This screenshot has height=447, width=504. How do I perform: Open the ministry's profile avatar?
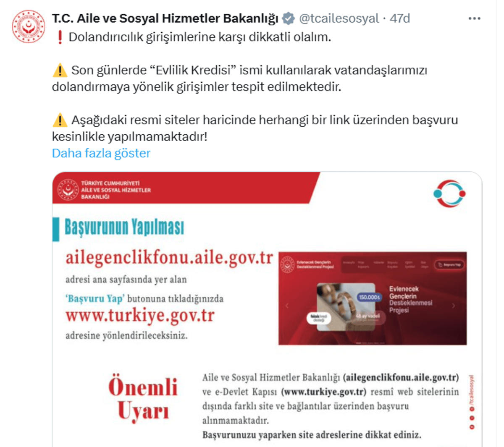(28, 26)
